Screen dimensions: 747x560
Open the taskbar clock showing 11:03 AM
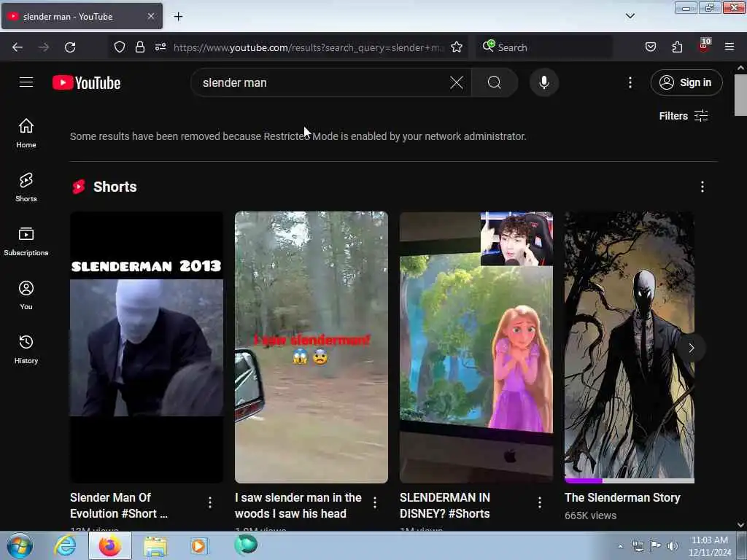point(710,546)
